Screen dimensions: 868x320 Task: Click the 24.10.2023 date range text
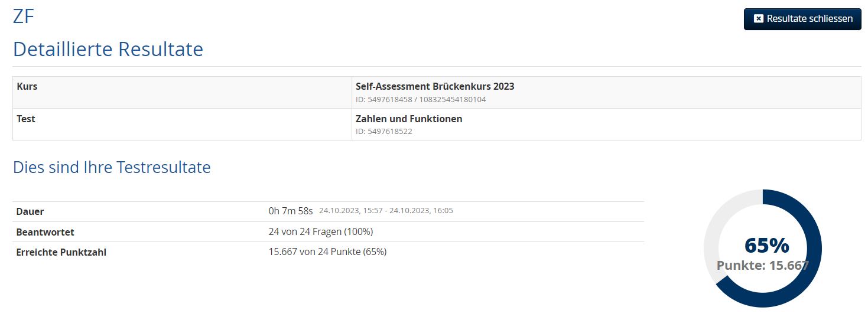point(386,210)
